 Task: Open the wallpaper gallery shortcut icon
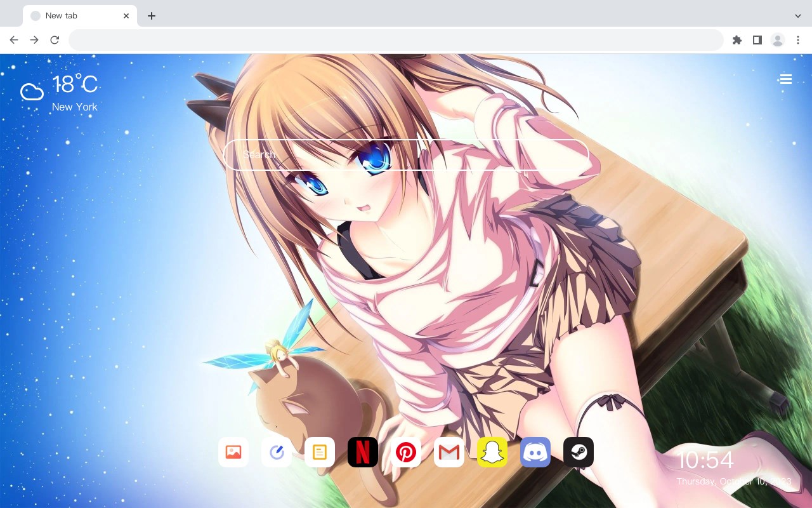pyautogui.click(x=233, y=452)
